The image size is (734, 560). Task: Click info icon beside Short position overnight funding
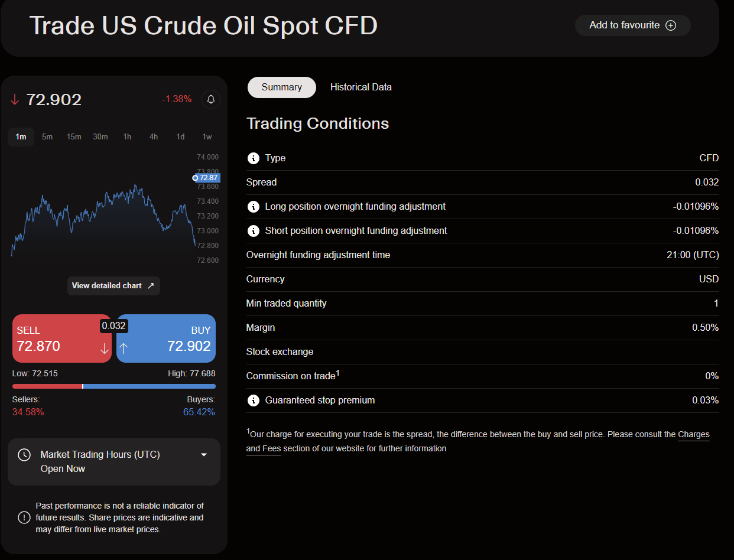click(x=253, y=231)
